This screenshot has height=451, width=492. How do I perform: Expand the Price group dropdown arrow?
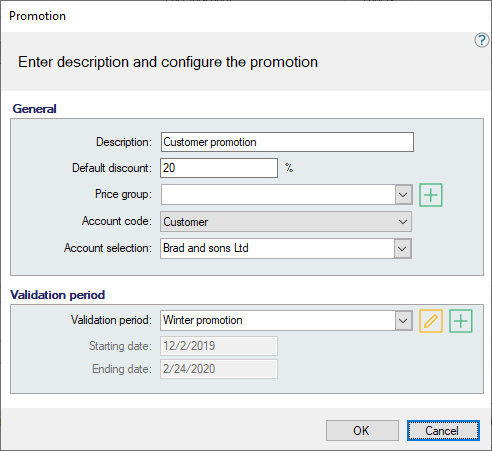403,195
